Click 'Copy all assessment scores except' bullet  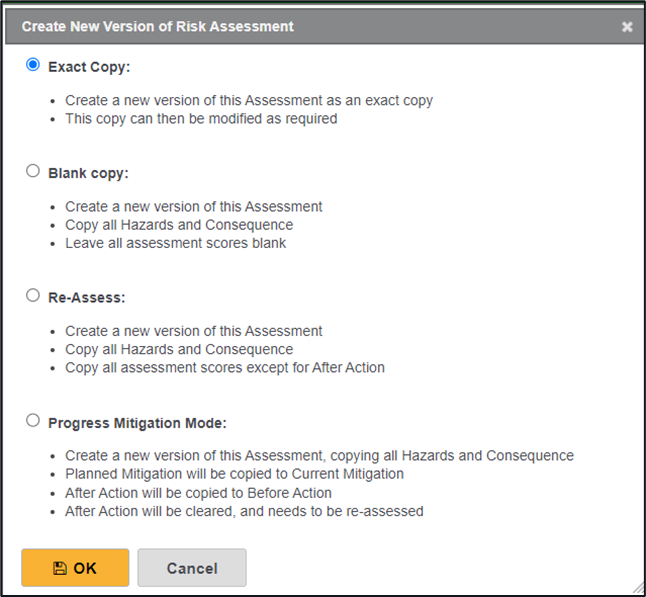tap(225, 367)
